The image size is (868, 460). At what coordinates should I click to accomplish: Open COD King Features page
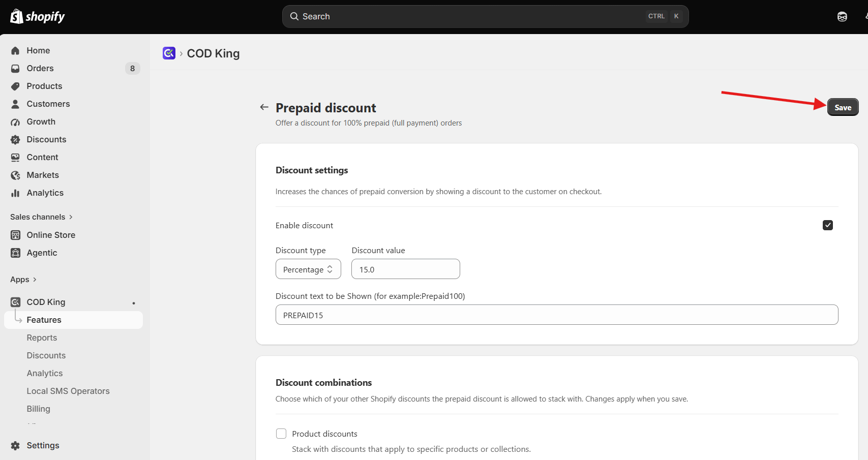pyautogui.click(x=74, y=320)
